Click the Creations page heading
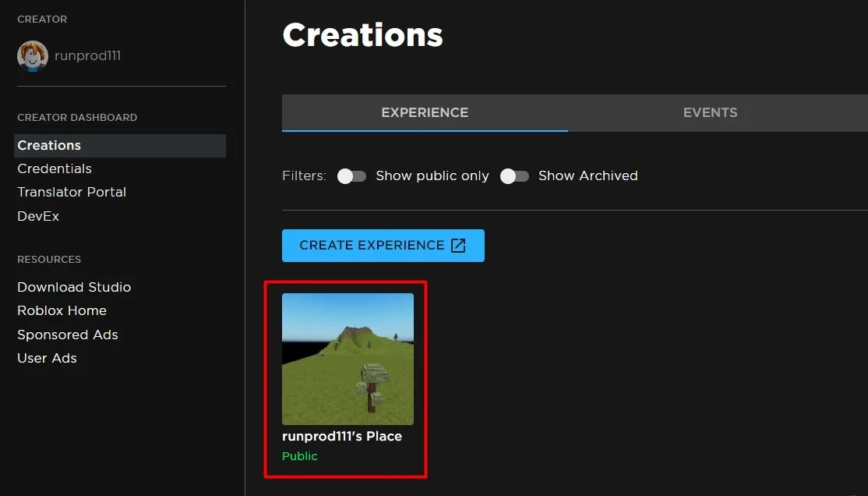This screenshot has height=496, width=868. [362, 35]
